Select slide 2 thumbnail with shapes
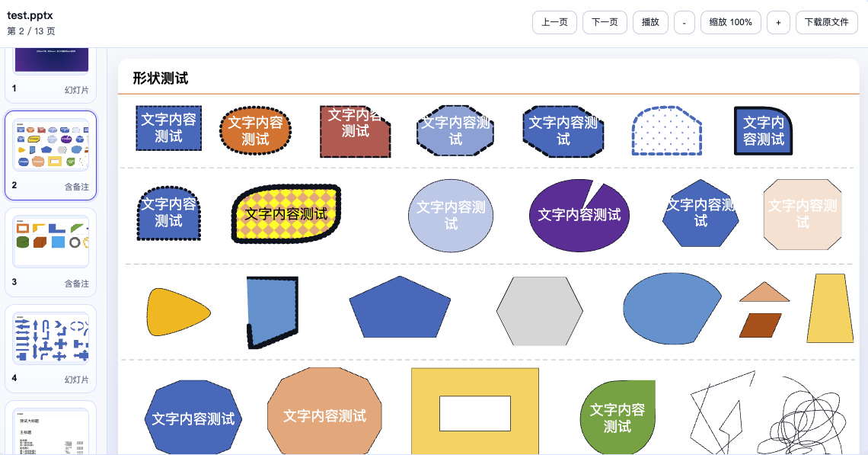The image size is (868, 455). [51, 144]
